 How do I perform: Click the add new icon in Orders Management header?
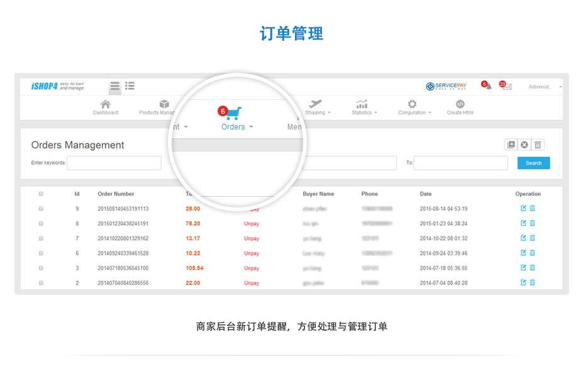(511, 145)
